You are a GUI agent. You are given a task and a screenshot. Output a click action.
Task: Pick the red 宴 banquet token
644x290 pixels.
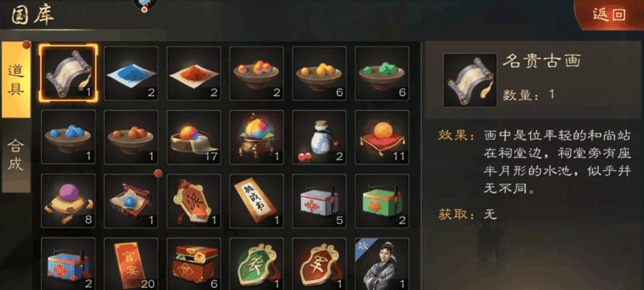(319, 264)
